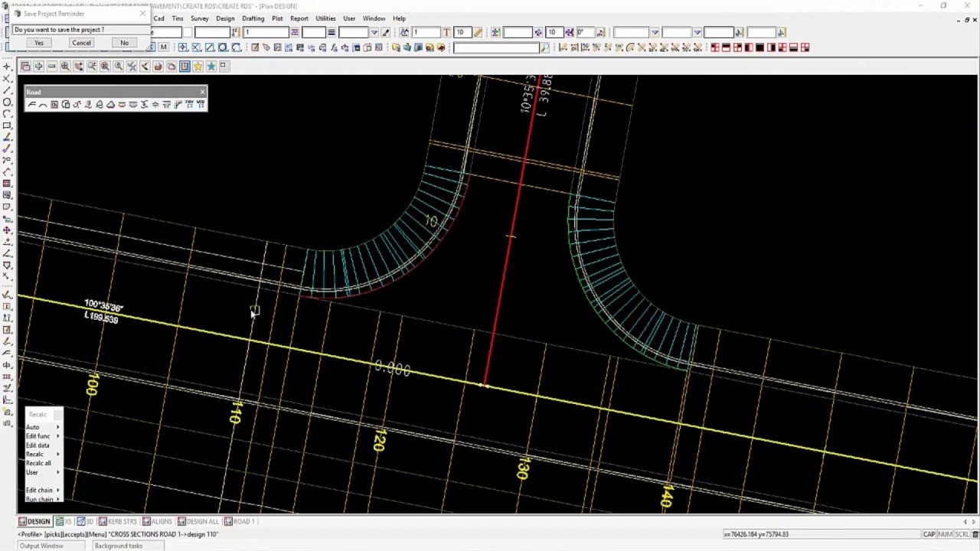Switch to the DESIGN view tab
Image resolution: width=980 pixels, height=551 pixels.
(34, 521)
